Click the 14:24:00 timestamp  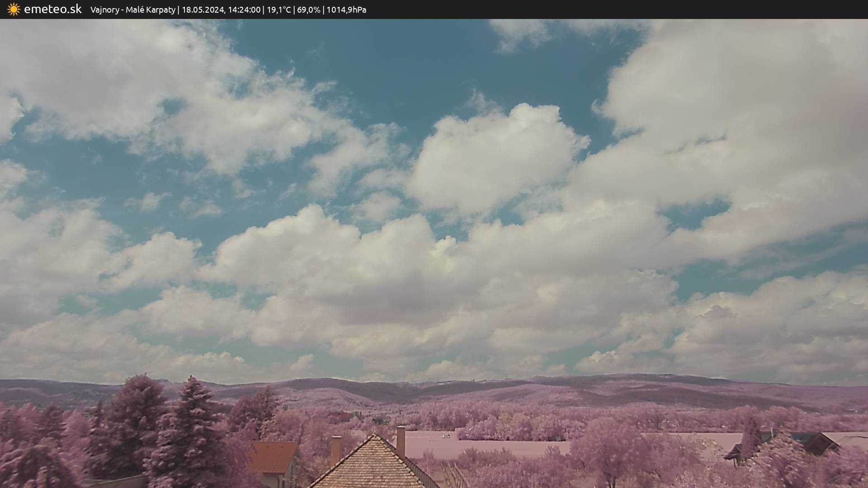pos(244,10)
